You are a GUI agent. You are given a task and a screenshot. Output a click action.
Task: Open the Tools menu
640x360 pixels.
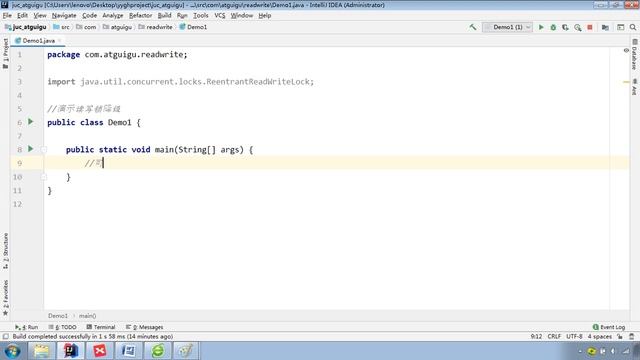(200, 16)
